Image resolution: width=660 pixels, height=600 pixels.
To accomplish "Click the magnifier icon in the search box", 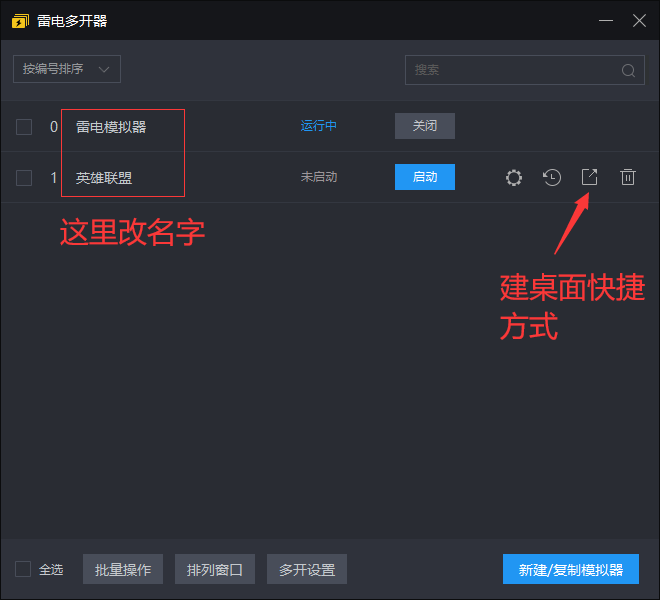I will click(628, 70).
